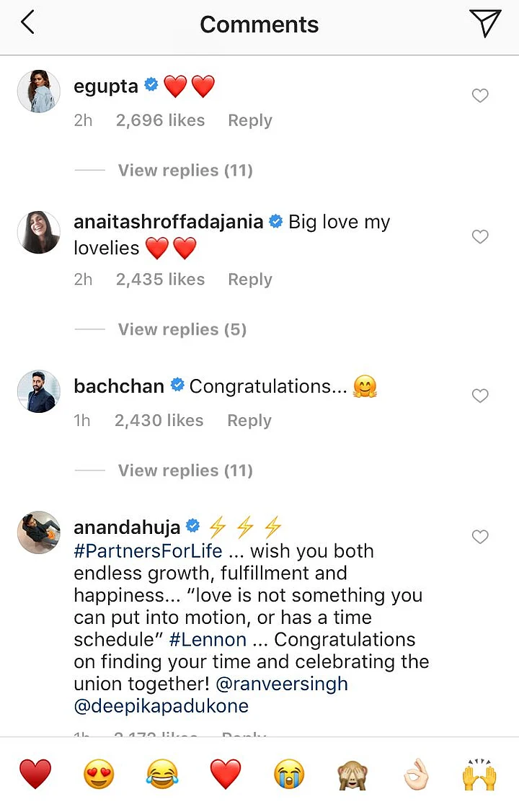Viewport: 519px width, 812px height.
Task: Like anaitashroffadajania's comment with the heart
Action: 480,237
